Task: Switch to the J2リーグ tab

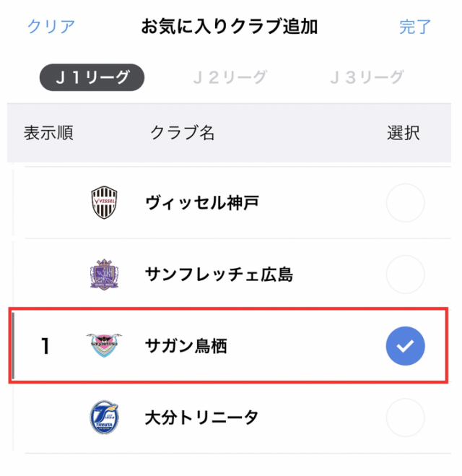Action: (x=230, y=77)
